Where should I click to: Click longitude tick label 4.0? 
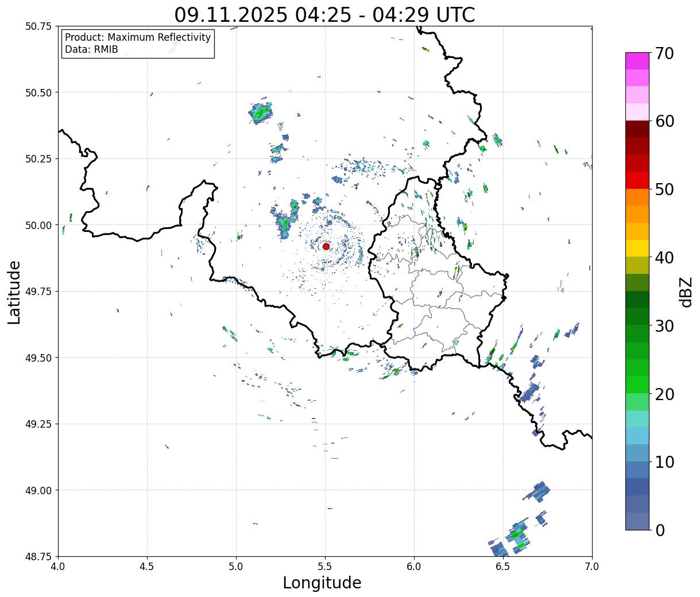click(58, 567)
